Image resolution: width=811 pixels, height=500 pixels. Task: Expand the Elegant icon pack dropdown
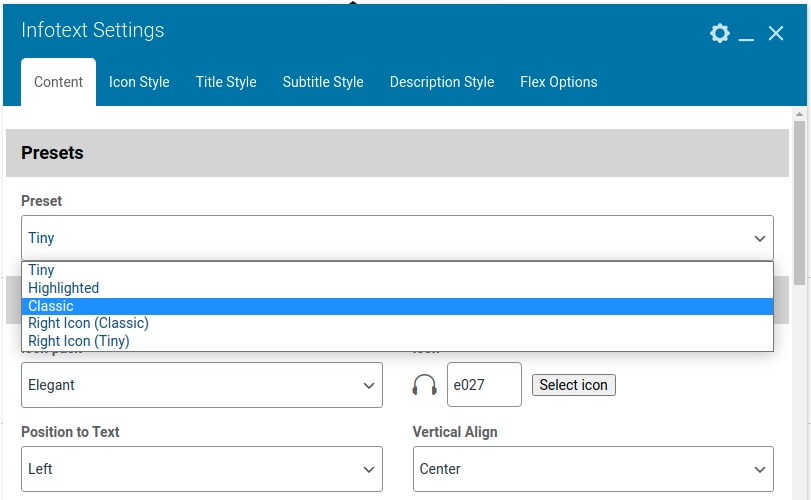point(201,385)
